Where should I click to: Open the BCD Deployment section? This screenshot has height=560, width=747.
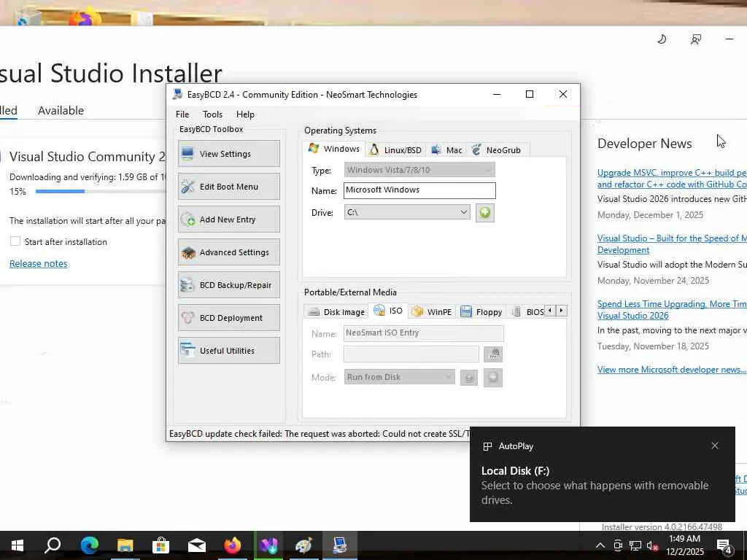point(228,318)
